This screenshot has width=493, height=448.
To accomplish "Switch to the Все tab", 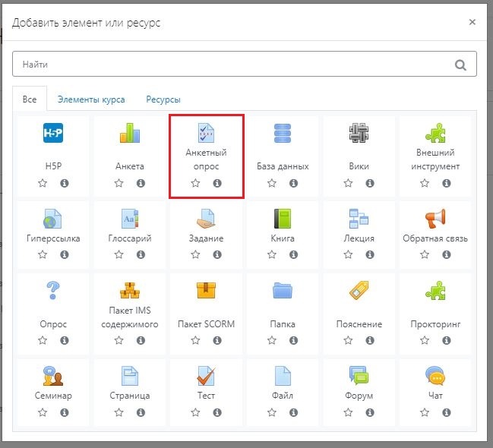I will (x=30, y=99).
